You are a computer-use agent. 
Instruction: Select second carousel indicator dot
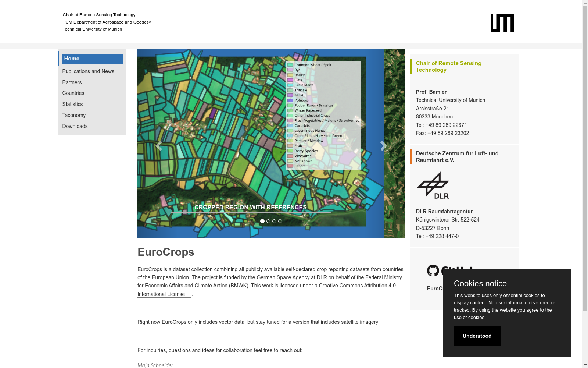268,221
